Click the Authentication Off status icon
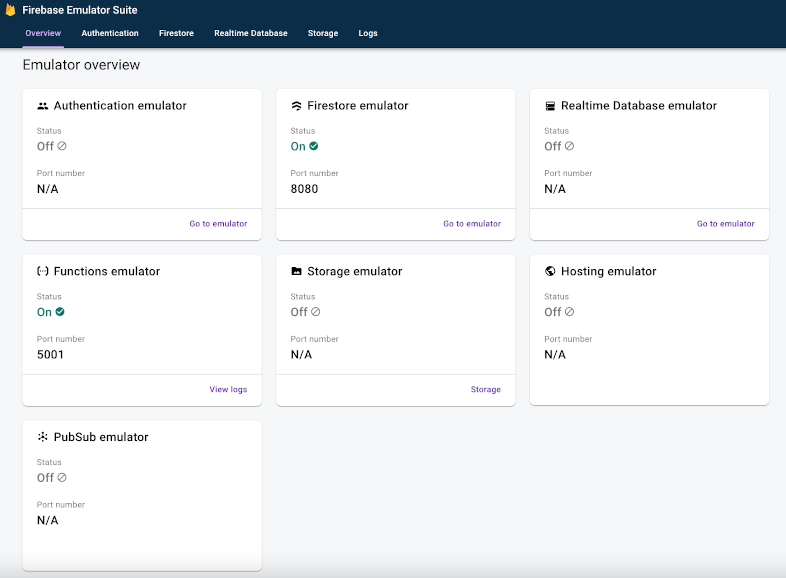Viewport: 786px width, 578px height. pos(62,146)
